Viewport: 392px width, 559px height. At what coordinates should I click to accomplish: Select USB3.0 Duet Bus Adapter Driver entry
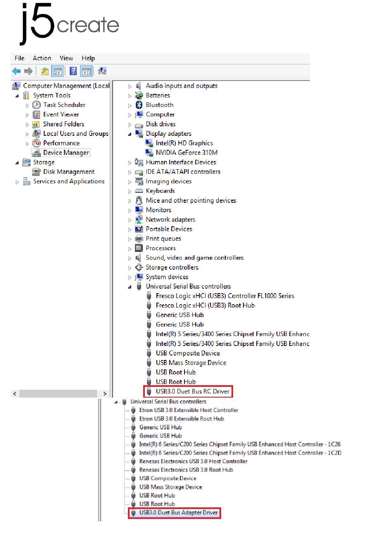click(178, 513)
